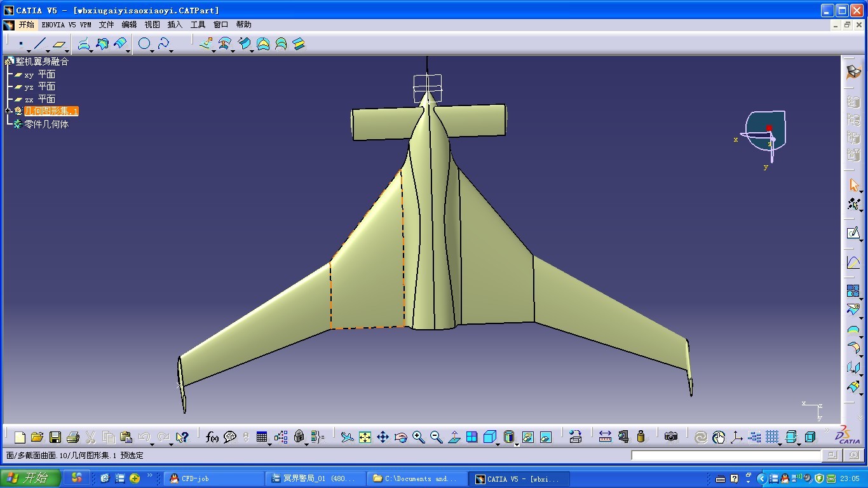Open the view mode cube dropdown arrow

click(x=498, y=443)
